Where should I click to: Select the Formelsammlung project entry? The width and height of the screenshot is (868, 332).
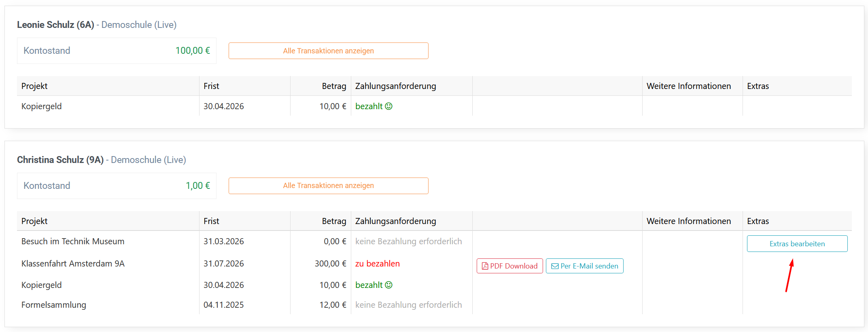54,305
